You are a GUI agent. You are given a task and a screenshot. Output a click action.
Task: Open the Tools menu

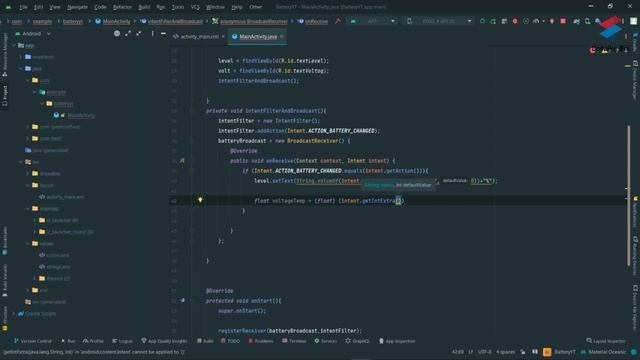pos(178,7)
